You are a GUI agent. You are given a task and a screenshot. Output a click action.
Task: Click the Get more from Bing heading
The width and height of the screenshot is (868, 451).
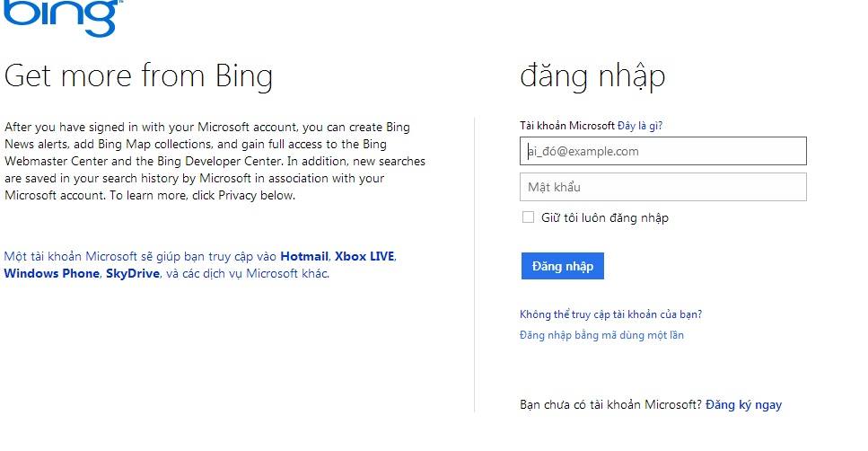pos(138,75)
